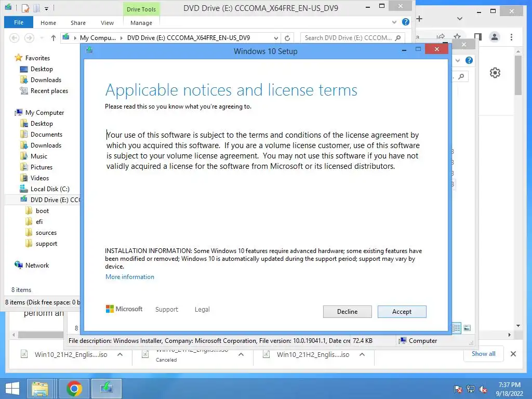Decline the license terms
The image size is (532, 399).
[x=347, y=312]
